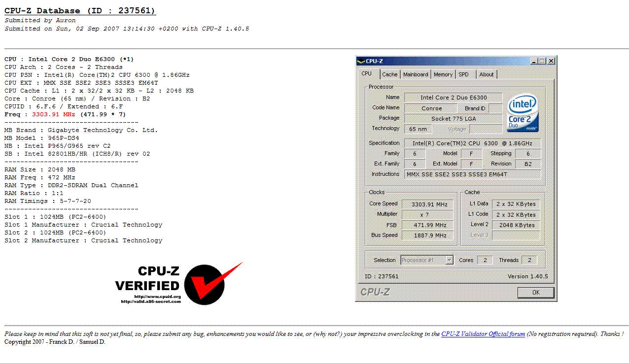
Task: Click the 'CPU Arch : 2 Cores - 2 Threads' line
Action: tap(64, 67)
